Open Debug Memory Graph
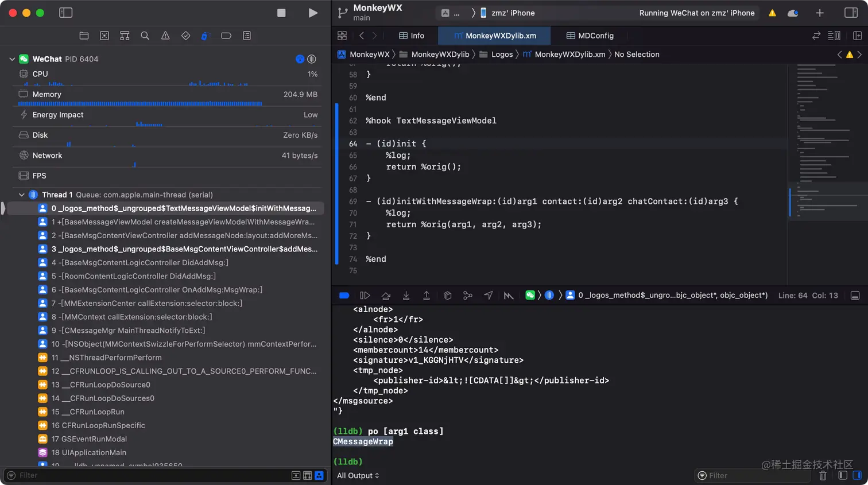Screen dimensions: 868x485 click(x=468, y=295)
